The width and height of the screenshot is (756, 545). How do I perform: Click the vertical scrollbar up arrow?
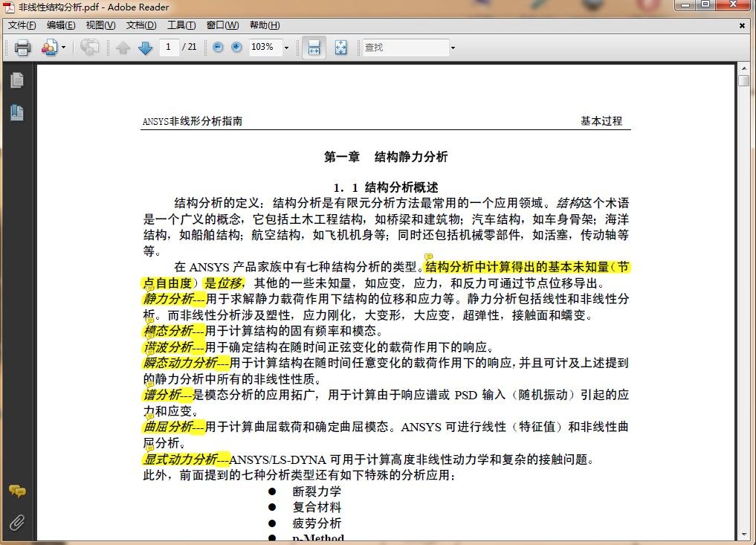click(743, 68)
